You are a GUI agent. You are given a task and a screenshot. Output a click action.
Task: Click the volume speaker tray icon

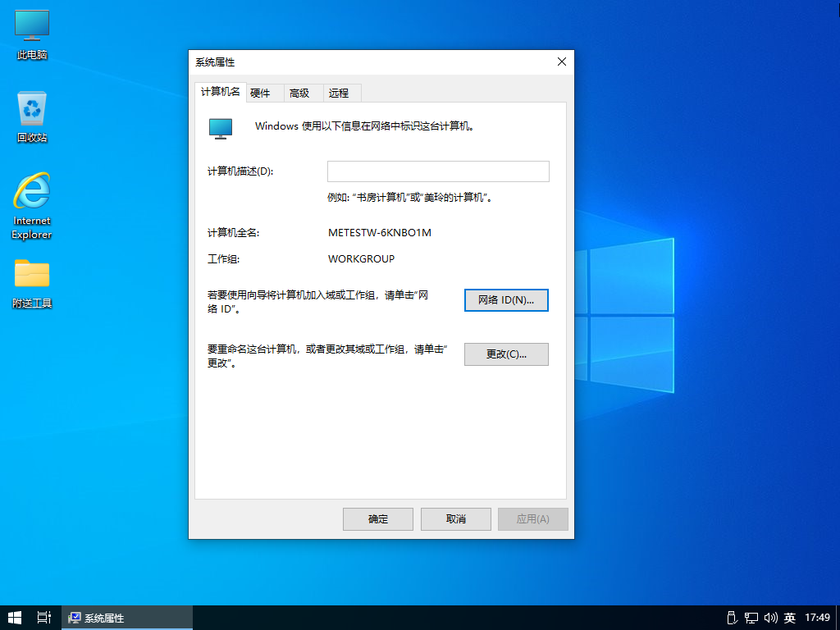click(x=770, y=618)
